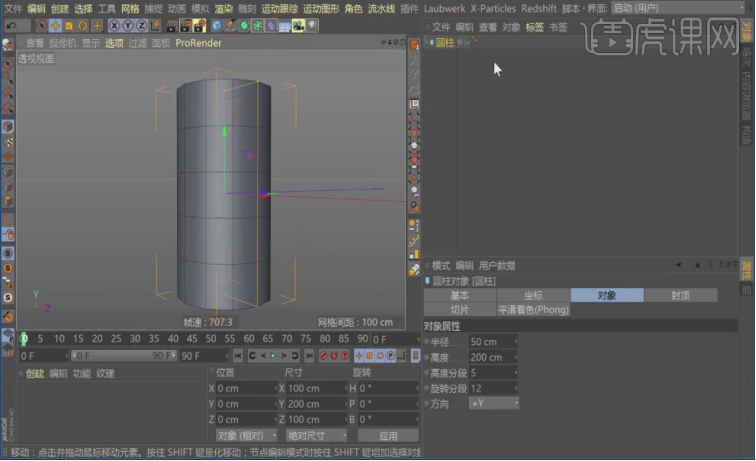
Task: Open 对象 (相对) coordinate mode dropdown
Action: [x=246, y=435]
